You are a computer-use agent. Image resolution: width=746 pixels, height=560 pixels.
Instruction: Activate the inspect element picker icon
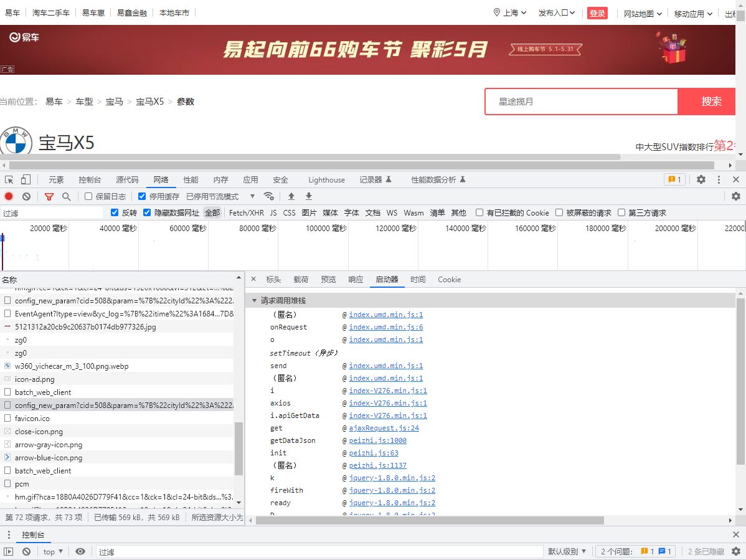click(9, 180)
